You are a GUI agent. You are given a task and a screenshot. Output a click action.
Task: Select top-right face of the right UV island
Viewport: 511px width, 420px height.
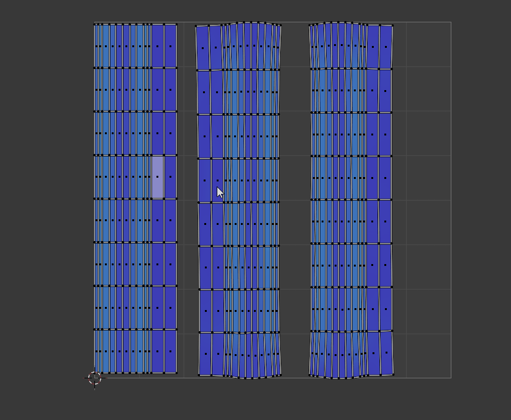[x=386, y=47]
